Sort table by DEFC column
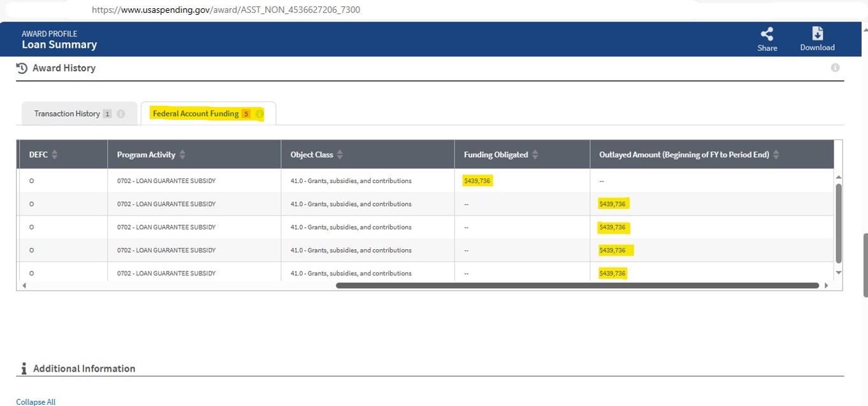This screenshot has height=406, width=868. [x=55, y=155]
